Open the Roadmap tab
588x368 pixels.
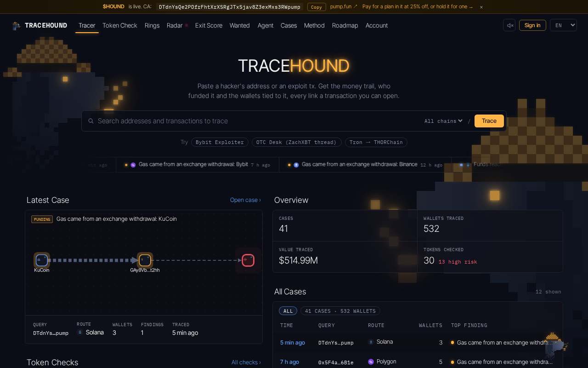pyautogui.click(x=345, y=25)
